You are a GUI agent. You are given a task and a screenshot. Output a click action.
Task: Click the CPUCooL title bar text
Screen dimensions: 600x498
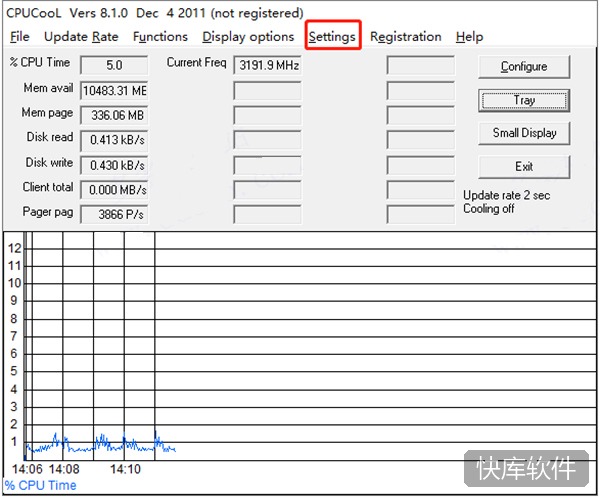(x=155, y=13)
